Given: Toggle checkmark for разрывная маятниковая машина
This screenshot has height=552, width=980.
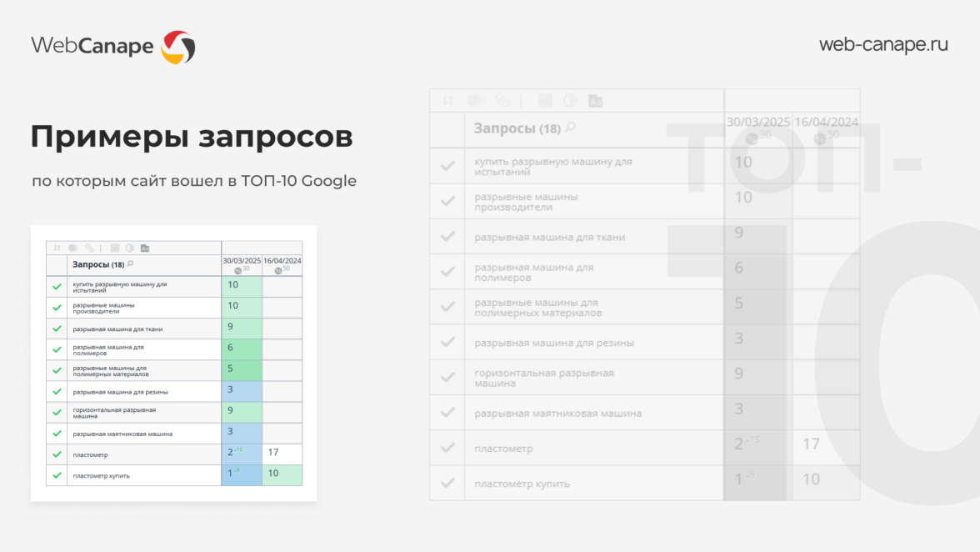Looking at the screenshot, I should click(57, 434).
